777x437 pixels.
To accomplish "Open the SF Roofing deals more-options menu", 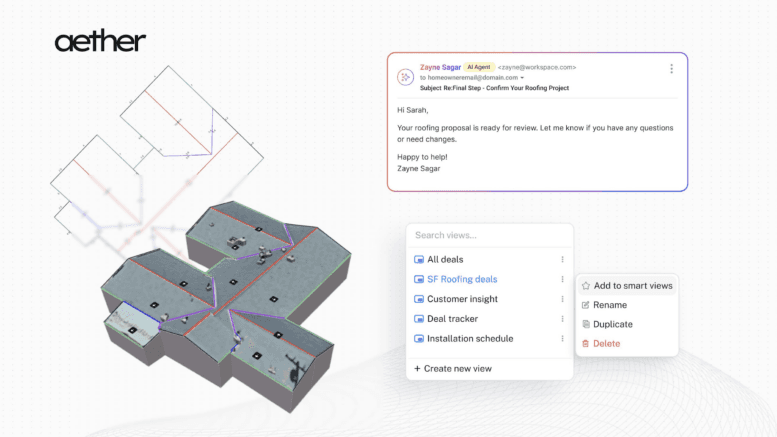I will click(x=562, y=279).
